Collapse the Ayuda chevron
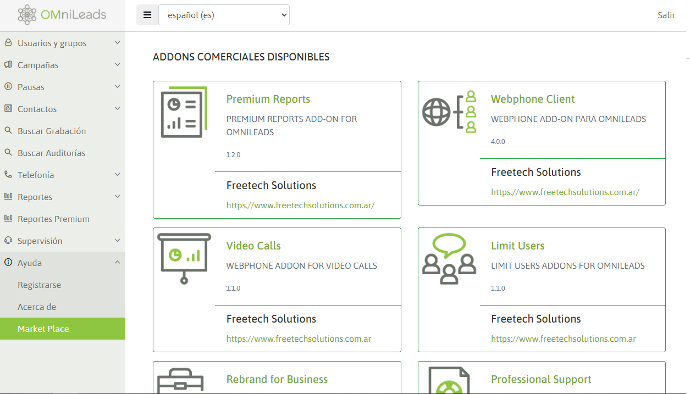690x394 pixels. tap(117, 262)
